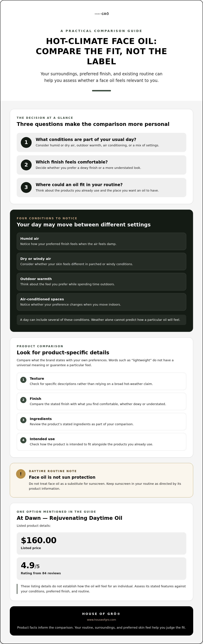Click the number 3 circle beside routine question

[x=26, y=187]
